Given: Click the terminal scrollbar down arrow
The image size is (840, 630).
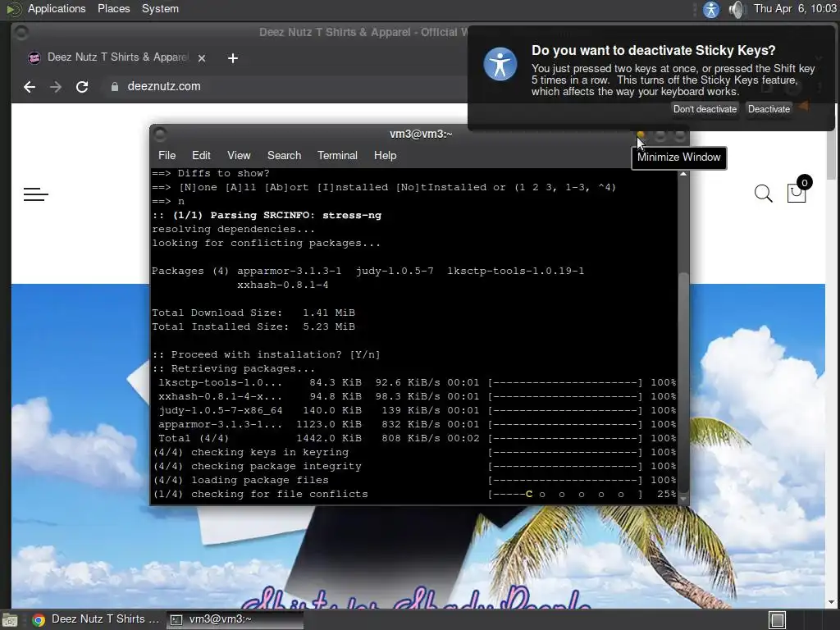Looking at the screenshot, I should click(683, 499).
